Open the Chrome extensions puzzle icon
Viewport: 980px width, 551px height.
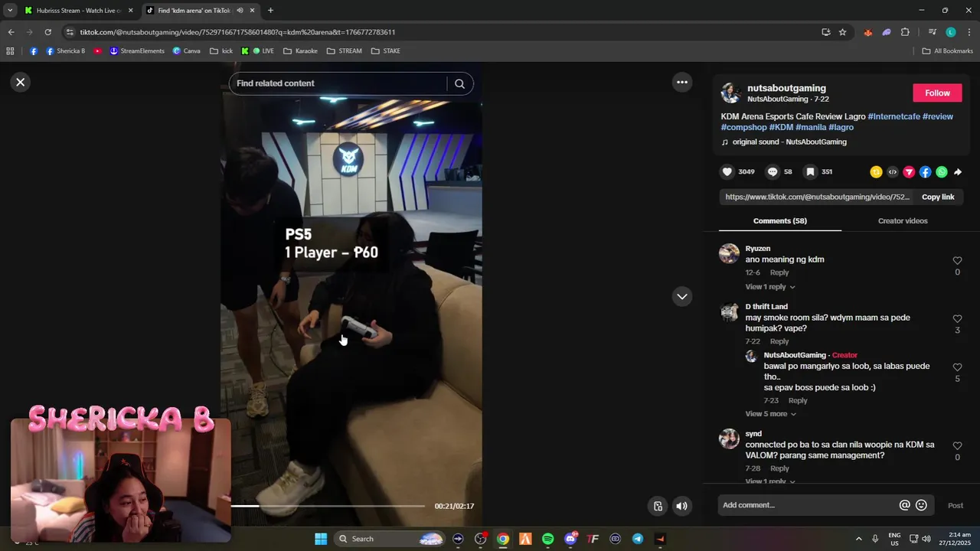905,32
